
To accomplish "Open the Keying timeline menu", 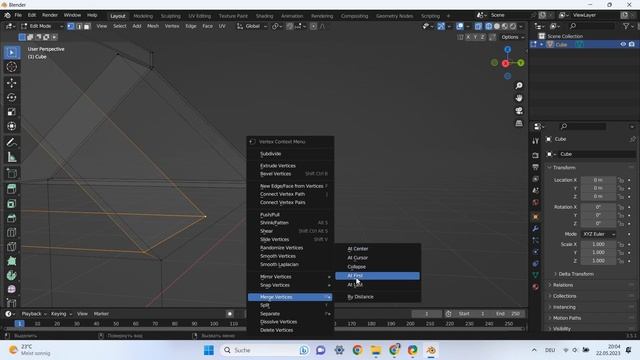I will (61, 314).
